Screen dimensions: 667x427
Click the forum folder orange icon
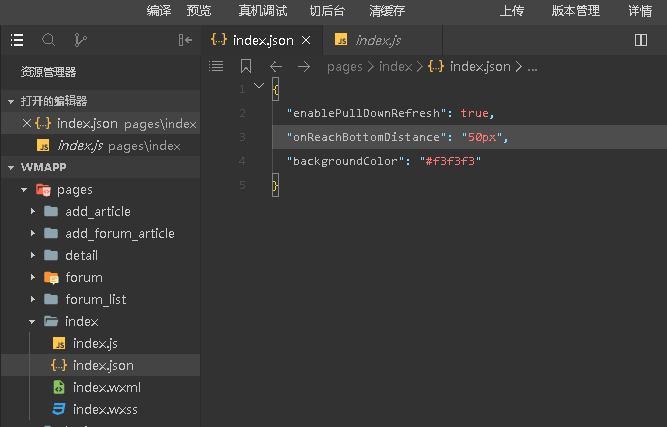(x=51, y=278)
